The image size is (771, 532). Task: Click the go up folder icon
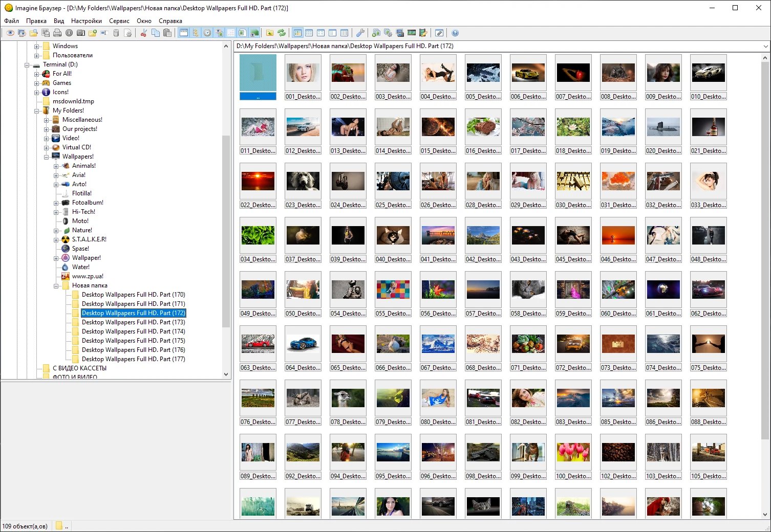270,33
